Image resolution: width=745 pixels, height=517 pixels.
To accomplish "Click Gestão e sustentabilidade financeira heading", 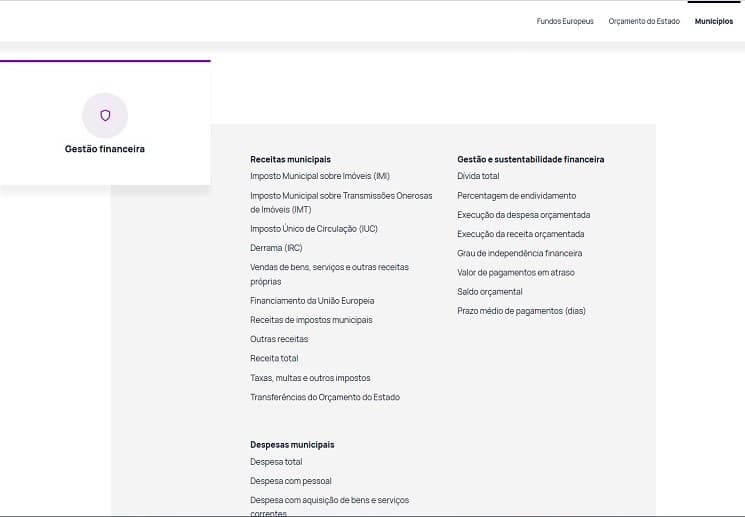I will [x=531, y=160].
